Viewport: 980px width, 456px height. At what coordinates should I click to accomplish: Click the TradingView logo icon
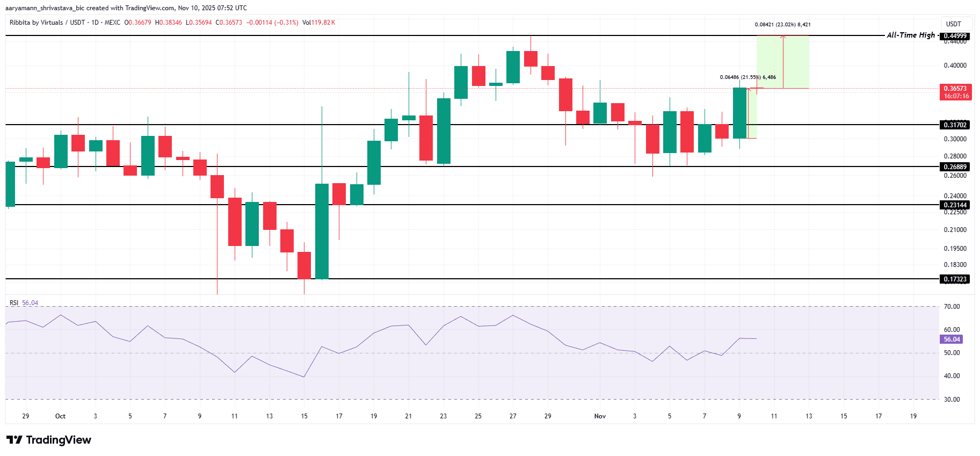(x=14, y=440)
